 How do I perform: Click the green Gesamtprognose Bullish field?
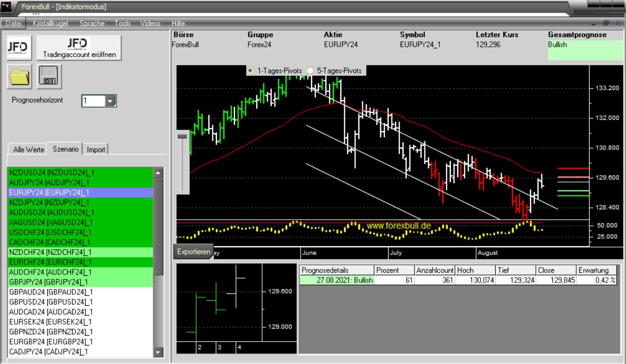(x=585, y=50)
